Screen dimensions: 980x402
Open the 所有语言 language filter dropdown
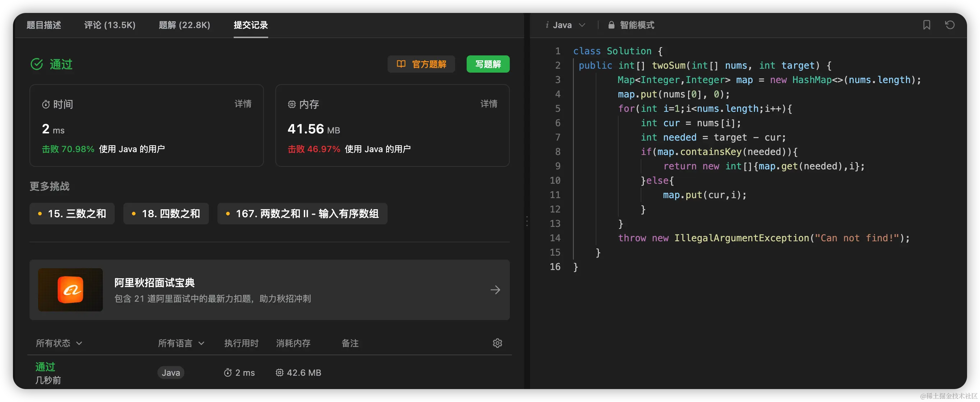click(181, 343)
